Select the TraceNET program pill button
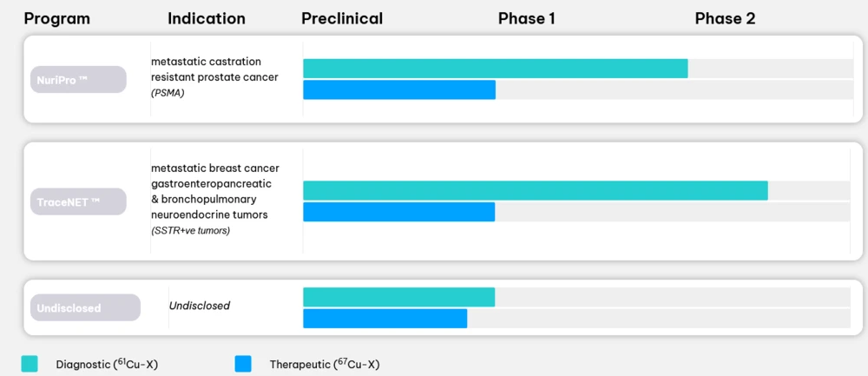The width and height of the screenshot is (868, 376). click(77, 201)
